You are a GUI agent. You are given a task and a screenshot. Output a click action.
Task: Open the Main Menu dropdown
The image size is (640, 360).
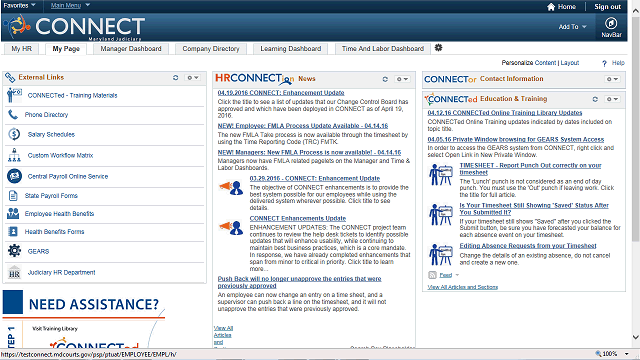(70, 5)
